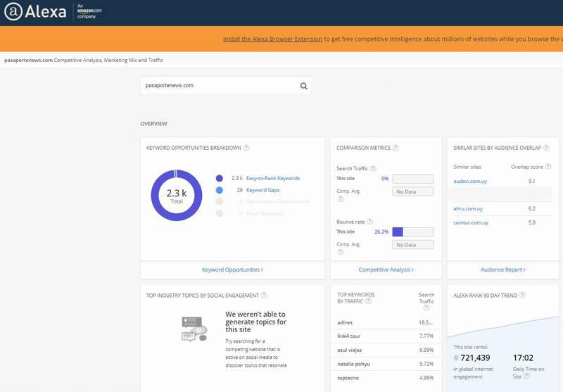Click the An amazon.com company tagline
The height and width of the screenshot is (392, 563).
(x=89, y=11)
